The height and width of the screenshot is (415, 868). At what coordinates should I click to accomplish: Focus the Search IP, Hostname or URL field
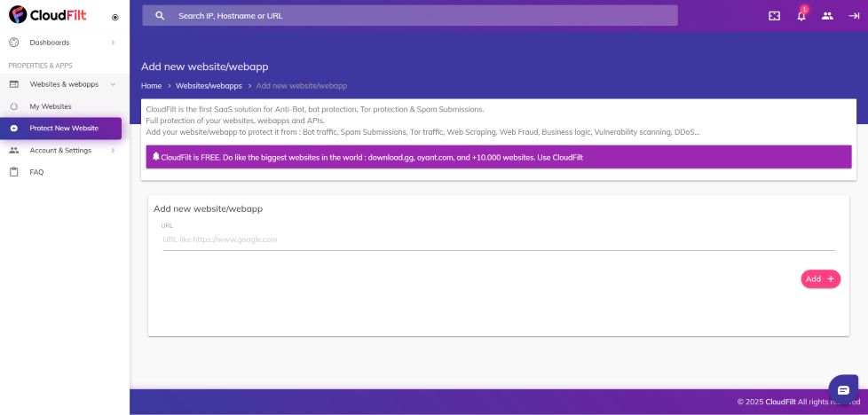pyautogui.click(x=417, y=16)
